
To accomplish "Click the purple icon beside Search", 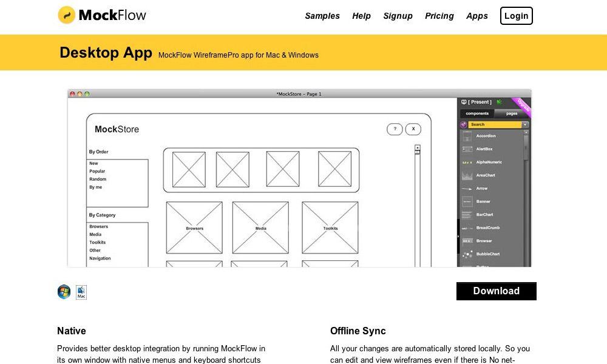I will (x=463, y=124).
